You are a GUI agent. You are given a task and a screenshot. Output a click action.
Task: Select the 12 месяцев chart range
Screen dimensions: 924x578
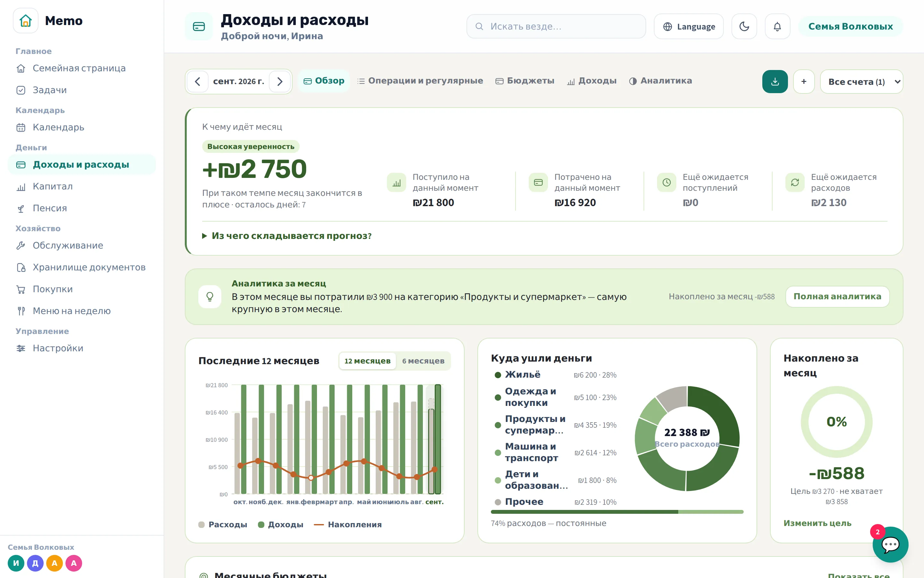click(367, 361)
